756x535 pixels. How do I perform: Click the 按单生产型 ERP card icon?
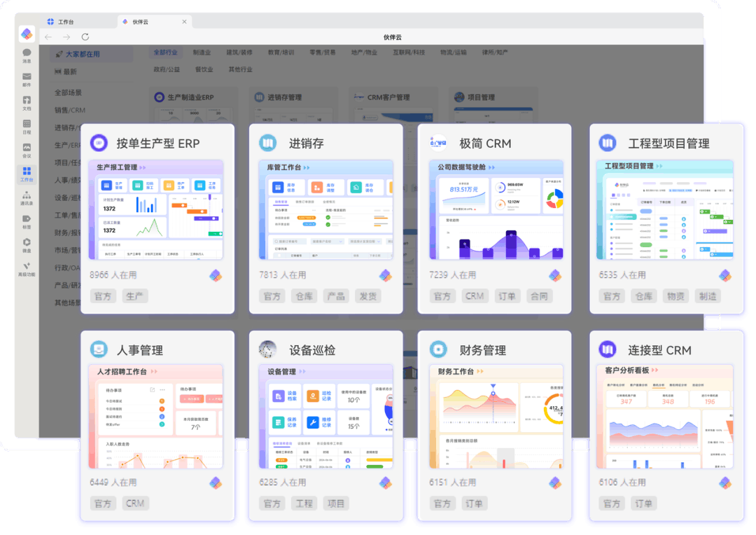point(99,143)
